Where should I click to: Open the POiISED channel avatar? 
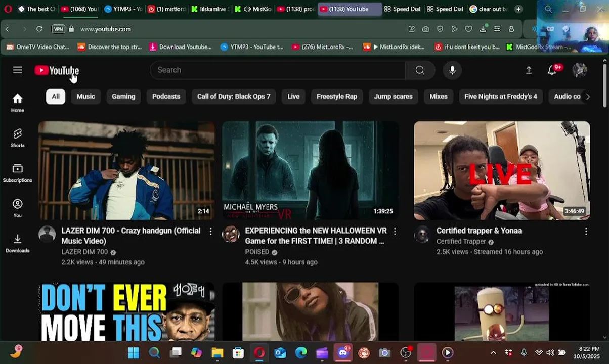[x=231, y=234]
